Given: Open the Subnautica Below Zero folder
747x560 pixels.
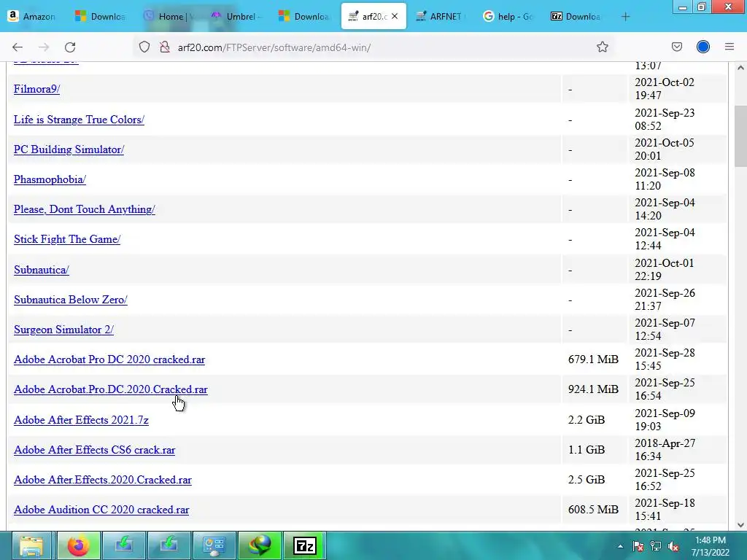Looking at the screenshot, I should [x=71, y=300].
